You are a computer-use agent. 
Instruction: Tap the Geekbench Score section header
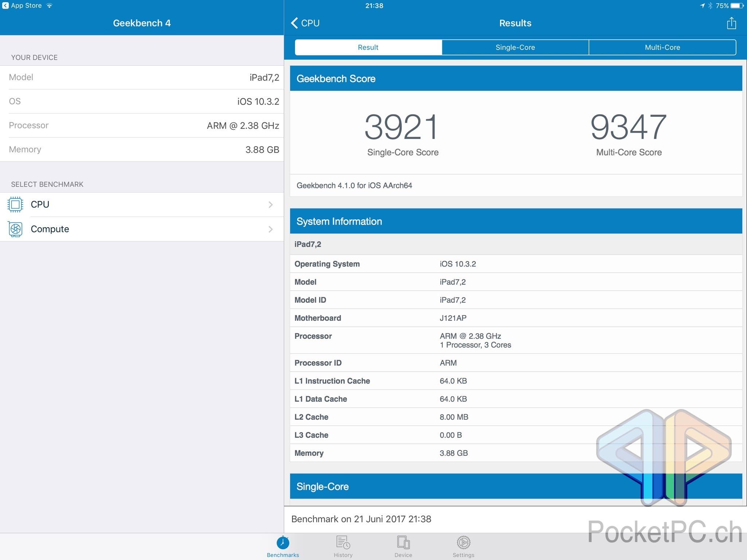coord(516,78)
